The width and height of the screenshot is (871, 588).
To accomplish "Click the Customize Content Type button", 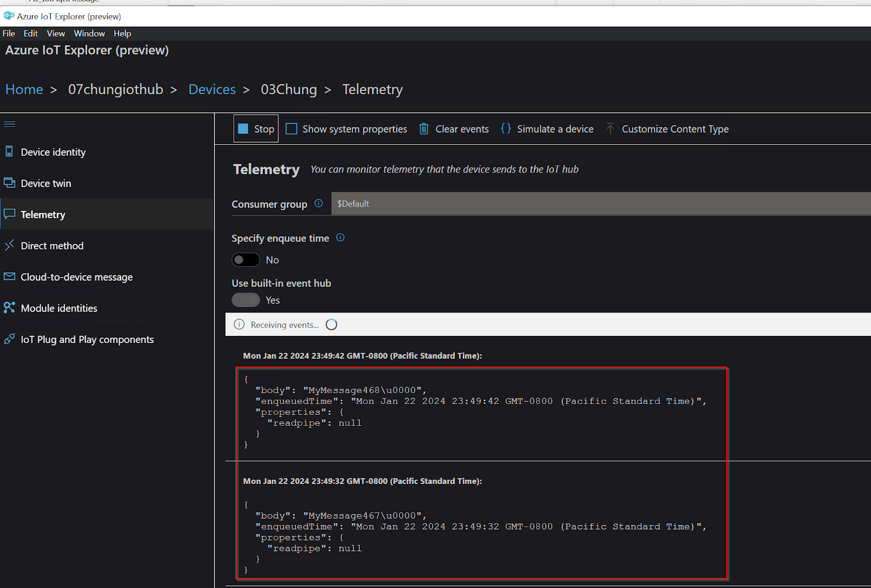I will (x=667, y=128).
